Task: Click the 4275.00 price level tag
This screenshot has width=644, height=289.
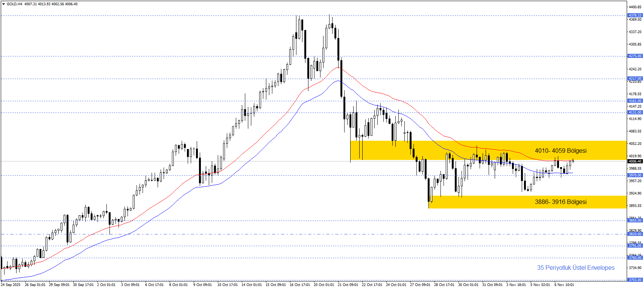Action: [635, 56]
